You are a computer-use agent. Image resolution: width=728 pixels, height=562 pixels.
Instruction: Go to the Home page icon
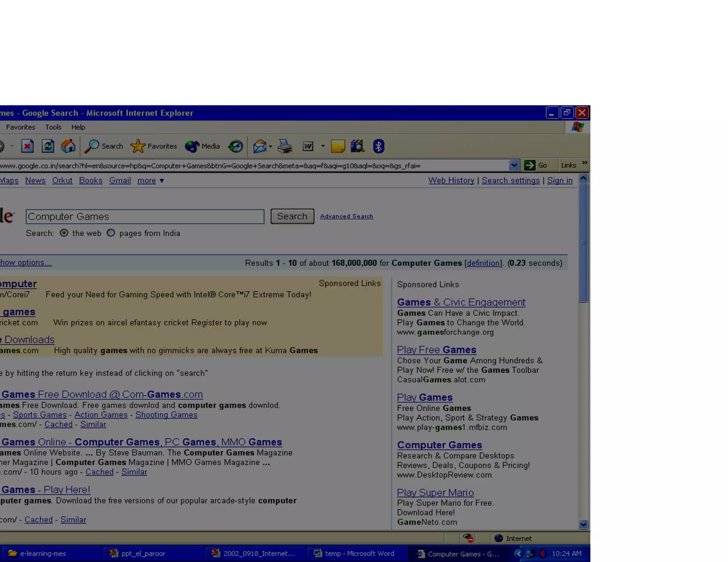[x=68, y=146]
